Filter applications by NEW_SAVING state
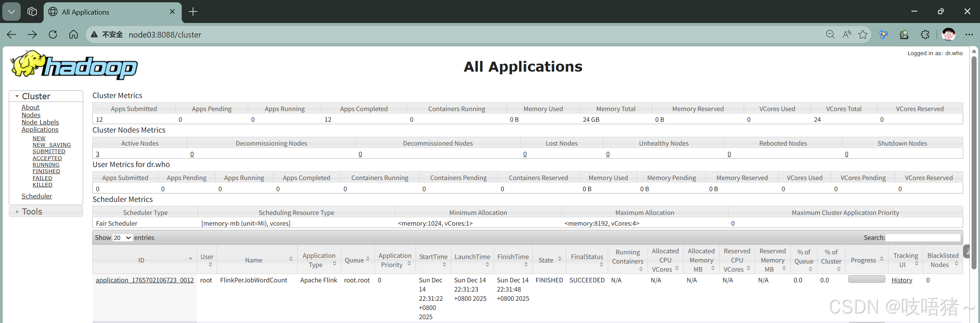This screenshot has width=980, height=323. (x=52, y=145)
